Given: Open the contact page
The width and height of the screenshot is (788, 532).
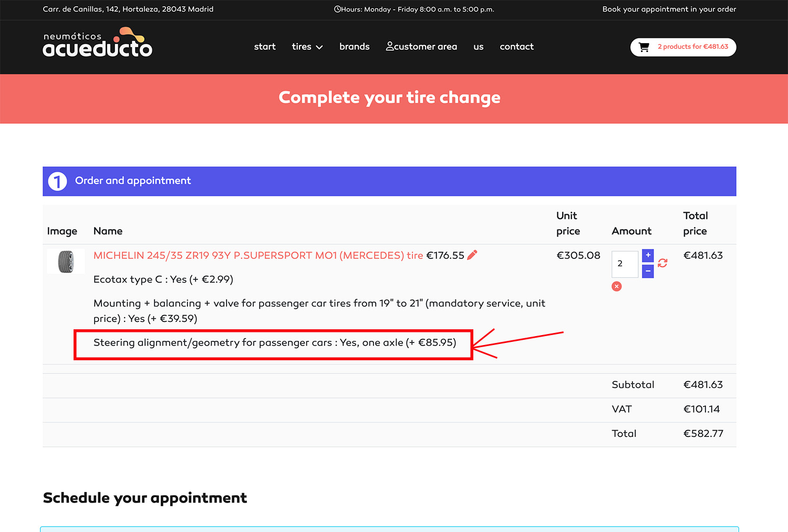Looking at the screenshot, I should (516, 47).
